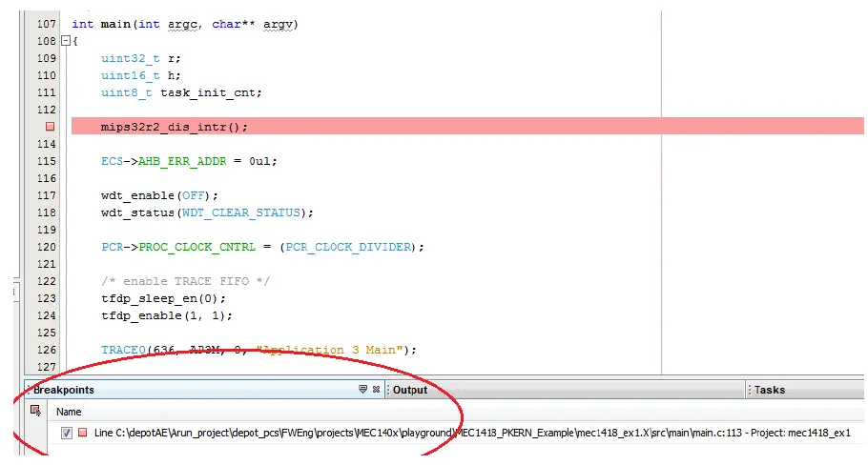Click the PCR_CLOCK_DIVIDER macro
The height and width of the screenshot is (465, 868).
[x=348, y=247]
